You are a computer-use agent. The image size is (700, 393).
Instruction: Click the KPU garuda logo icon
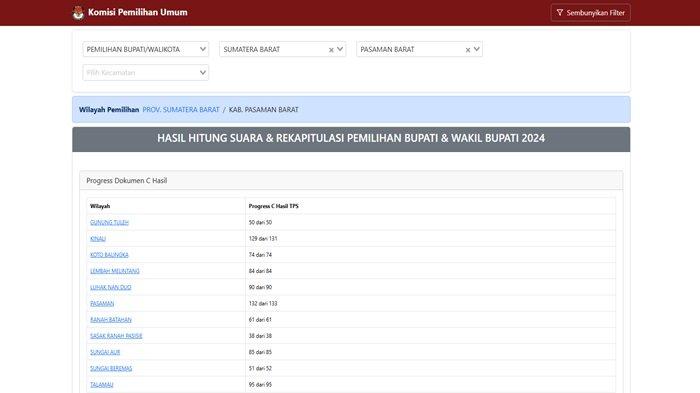(78, 13)
